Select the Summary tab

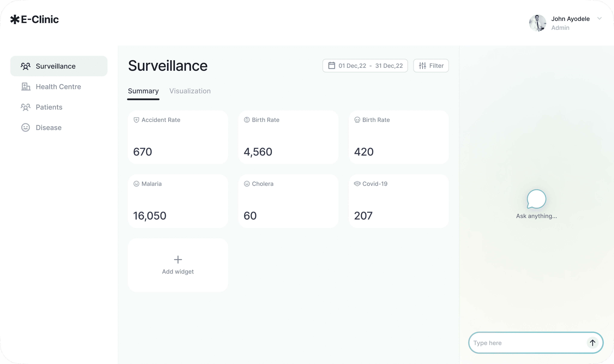coord(143,91)
